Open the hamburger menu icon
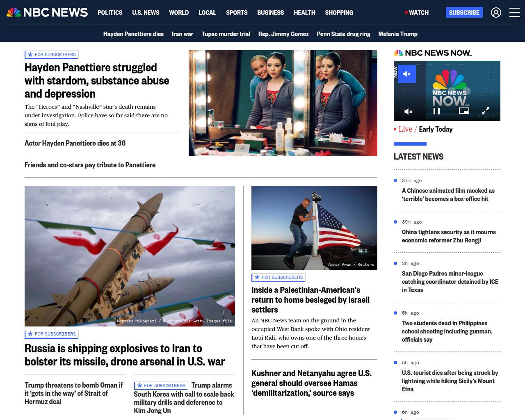This screenshot has width=525, height=420. [514, 13]
